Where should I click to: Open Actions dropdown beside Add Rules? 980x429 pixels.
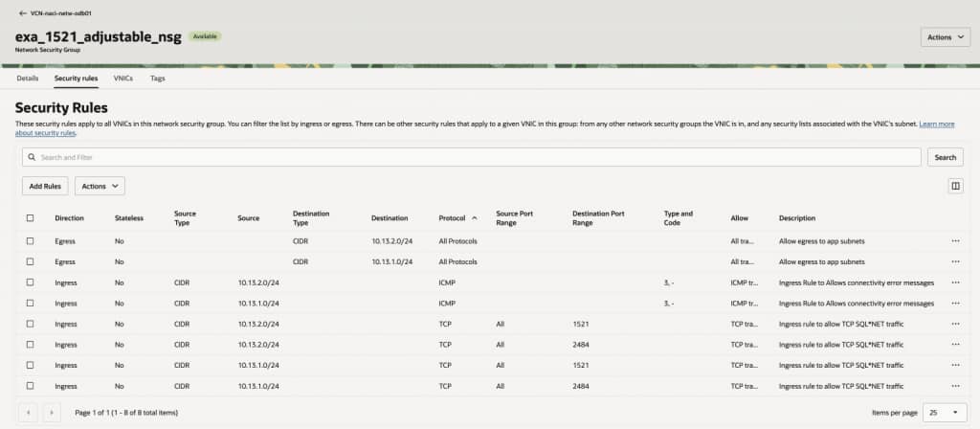(x=100, y=186)
